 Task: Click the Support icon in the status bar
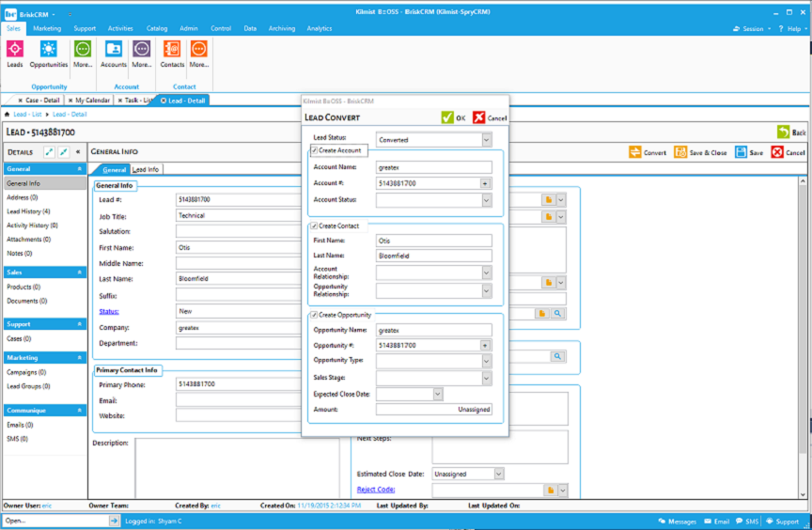point(770,522)
